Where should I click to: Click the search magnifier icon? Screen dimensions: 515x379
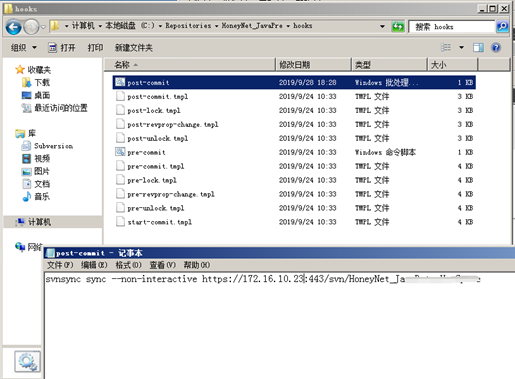[502, 26]
